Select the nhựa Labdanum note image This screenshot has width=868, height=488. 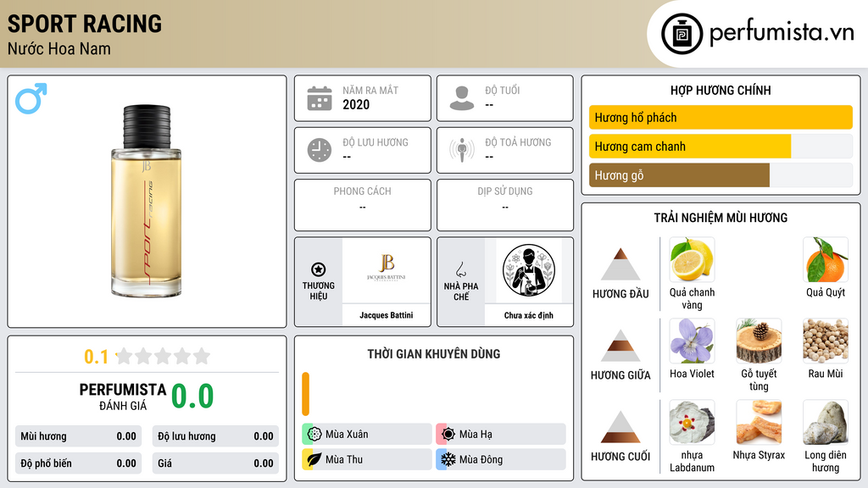pos(692,422)
